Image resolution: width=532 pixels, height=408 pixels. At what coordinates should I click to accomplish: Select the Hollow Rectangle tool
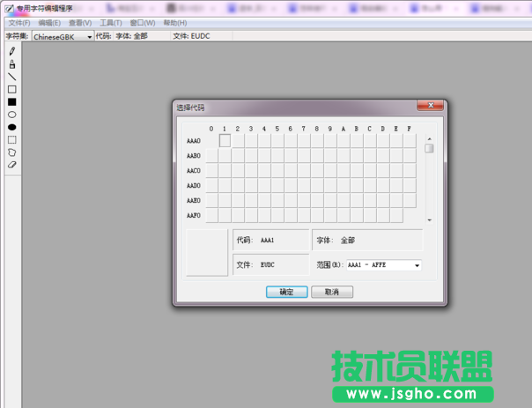(12, 89)
